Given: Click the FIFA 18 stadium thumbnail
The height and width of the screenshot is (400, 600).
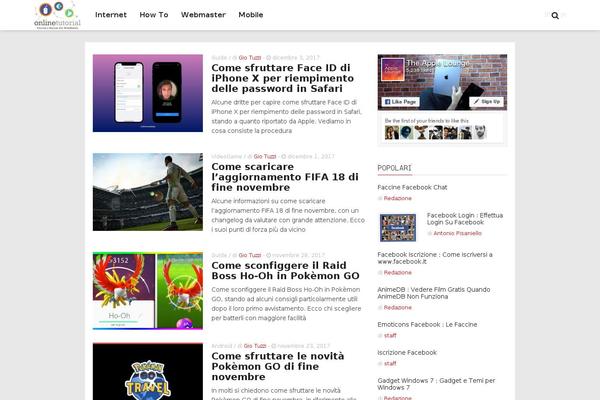Looking at the screenshot, I should point(148,192).
